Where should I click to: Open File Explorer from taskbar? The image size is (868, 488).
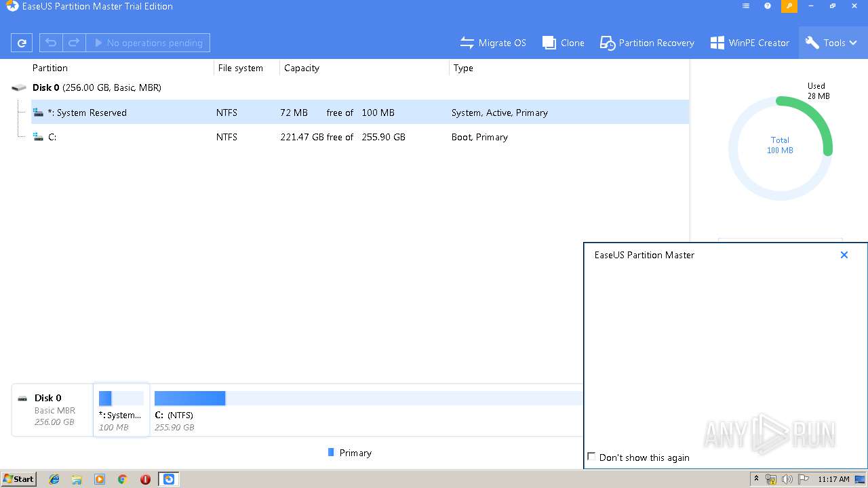[77, 479]
